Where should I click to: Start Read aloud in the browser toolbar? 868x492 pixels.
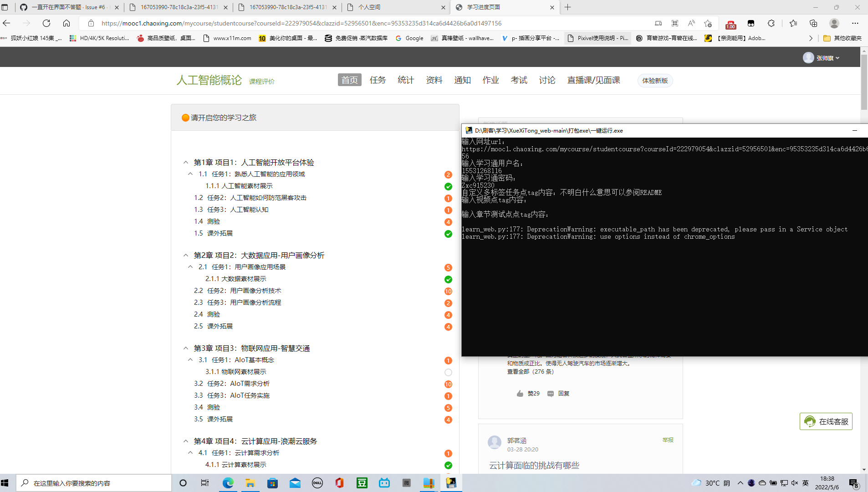pyautogui.click(x=691, y=23)
